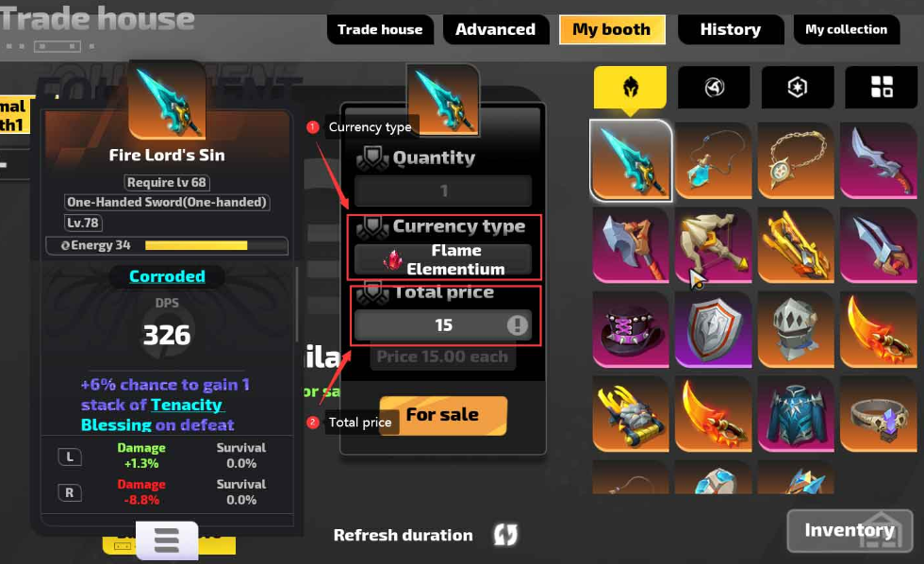The height and width of the screenshot is (564, 924).
Task: Click the total price field showing 15
Action: tap(443, 324)
